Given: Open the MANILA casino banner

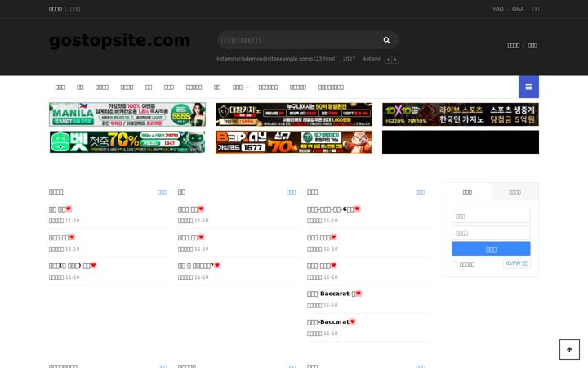Looking at the screenshot, I should click(x=127, y=114).
